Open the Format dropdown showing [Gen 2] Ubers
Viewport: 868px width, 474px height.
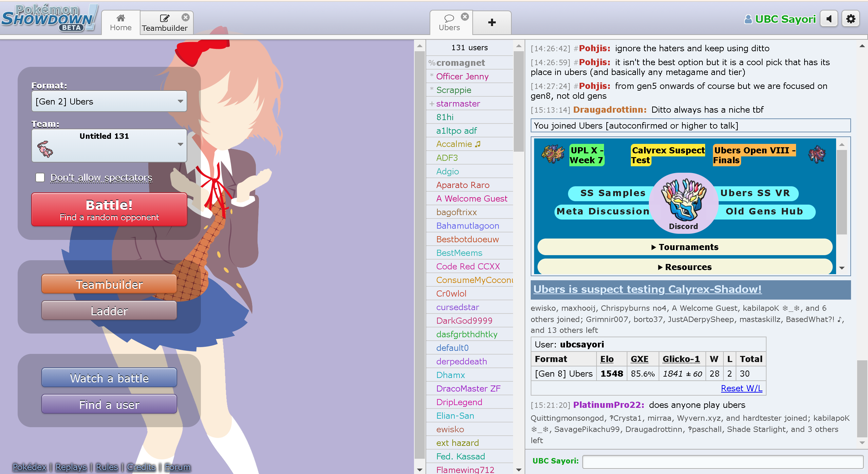pos(109,101)
